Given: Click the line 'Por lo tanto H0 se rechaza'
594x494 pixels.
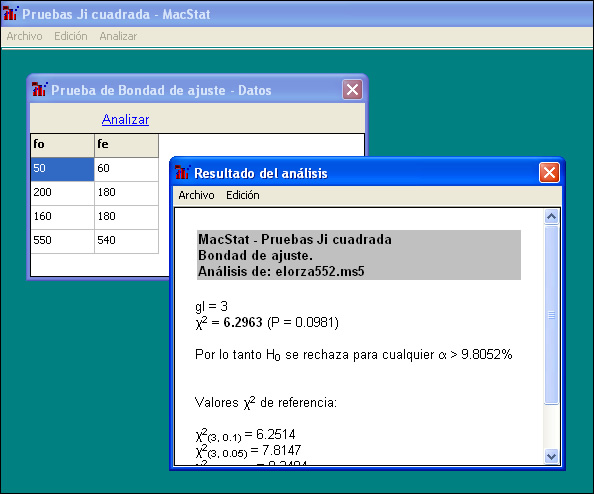Looking at the screenshot, I should click(353, 355).
